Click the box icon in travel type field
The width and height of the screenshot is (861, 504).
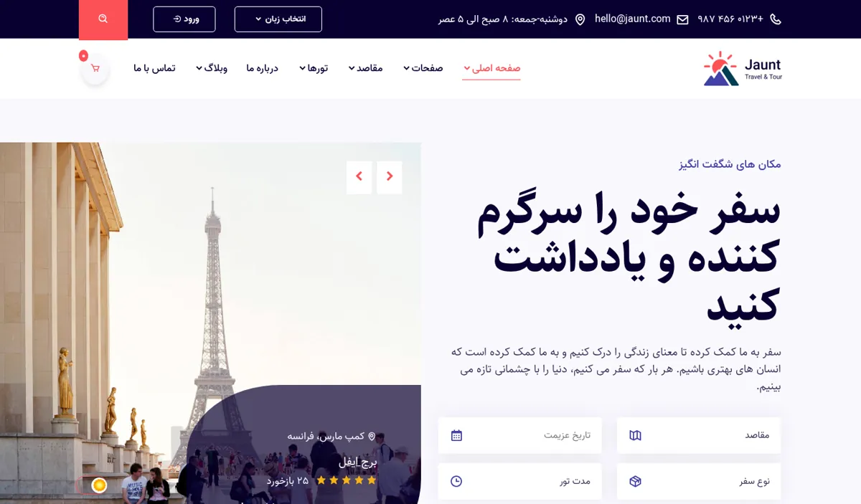(x=635, y=481)
